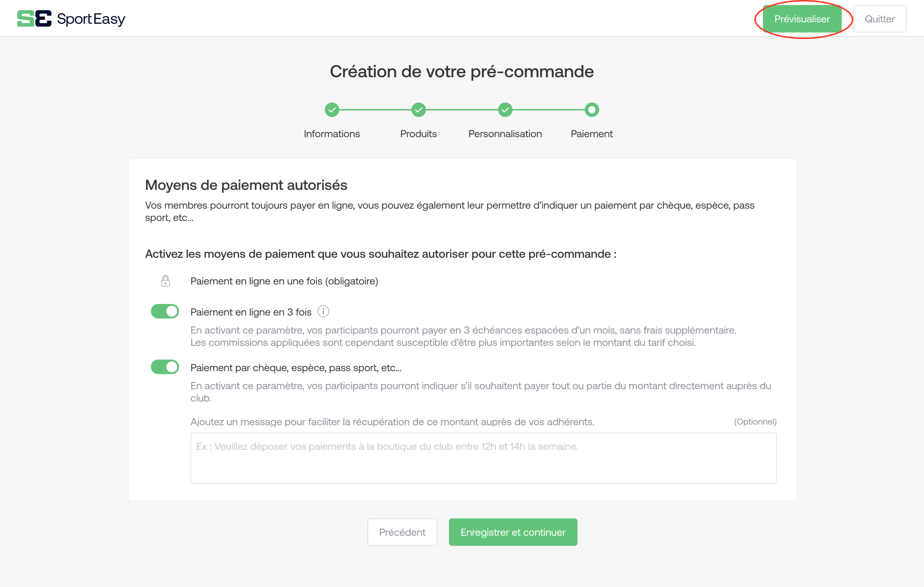The image size is (924, 587).
Task: Click the SportEasy brand name text
Action: click(x=91, y=19)
